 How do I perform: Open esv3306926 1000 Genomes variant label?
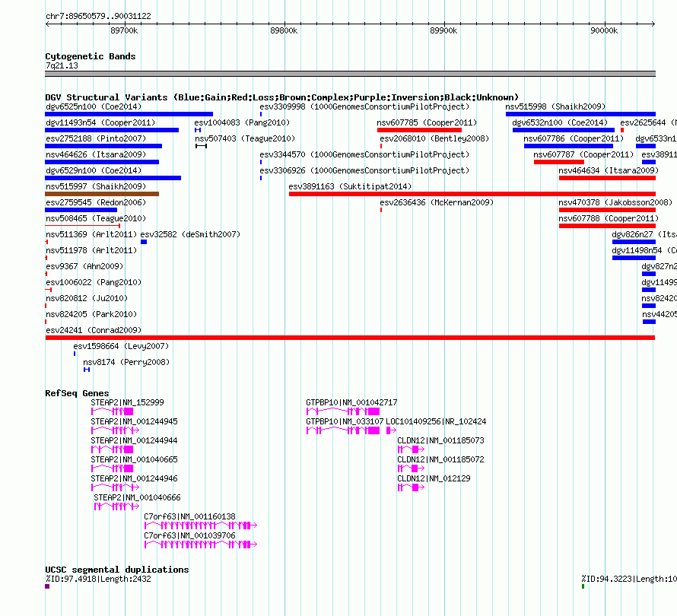coord(364,170)
